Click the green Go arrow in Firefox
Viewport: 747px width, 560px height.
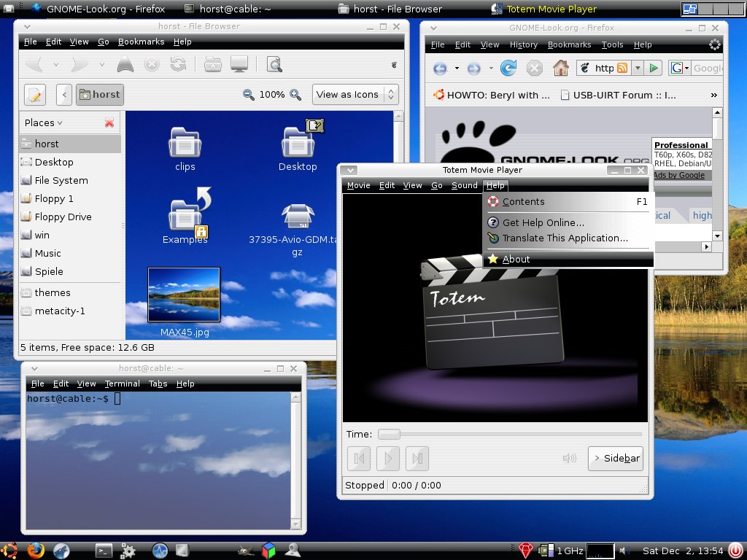[654, 68]
